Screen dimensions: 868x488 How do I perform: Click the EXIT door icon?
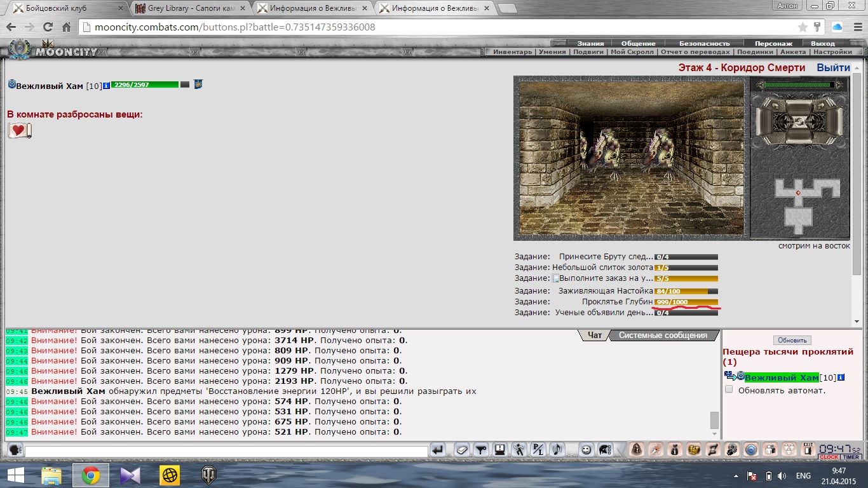pos(808,449)
